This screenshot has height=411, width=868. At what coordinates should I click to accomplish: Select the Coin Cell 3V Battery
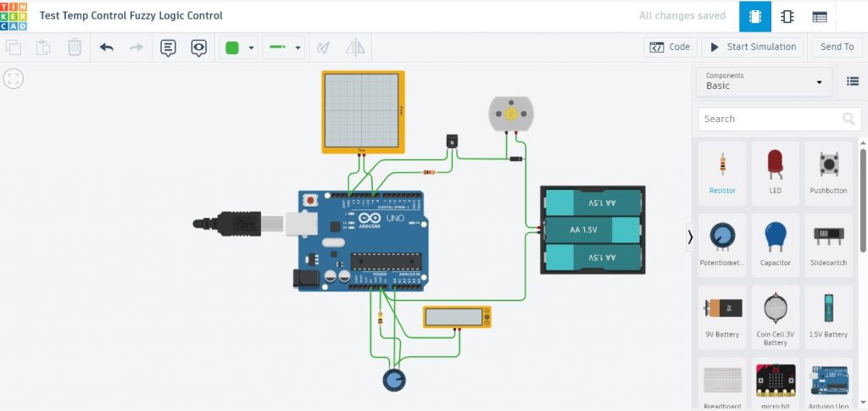click(x=776, y=316)
